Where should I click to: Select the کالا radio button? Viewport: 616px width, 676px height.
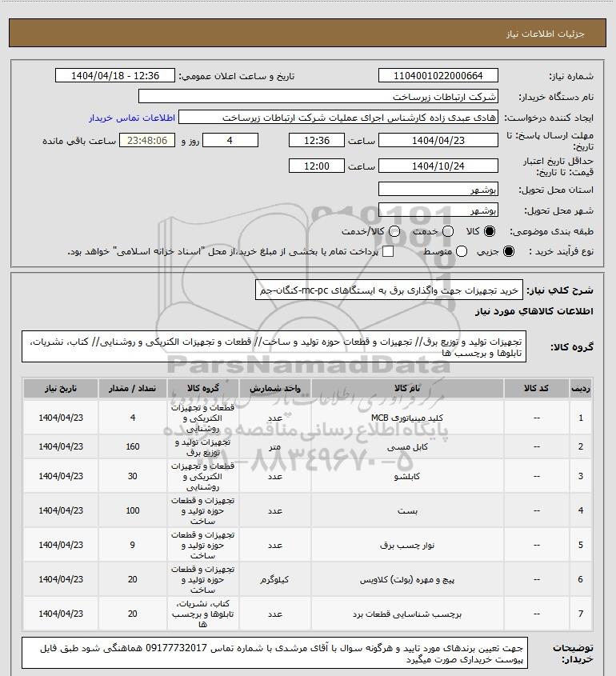(x=490, y=231)
